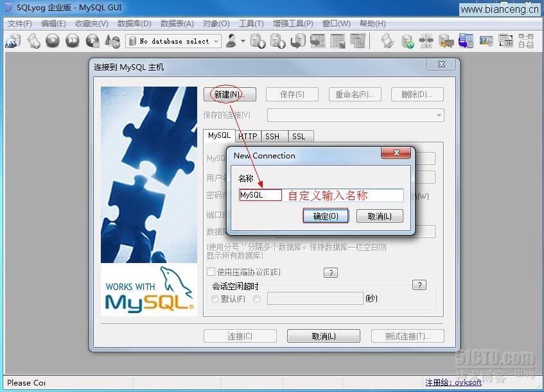Open the 帮助(H) menu
Image resolution: width=544 pixels, height=392 pixels.
[373, 24]
